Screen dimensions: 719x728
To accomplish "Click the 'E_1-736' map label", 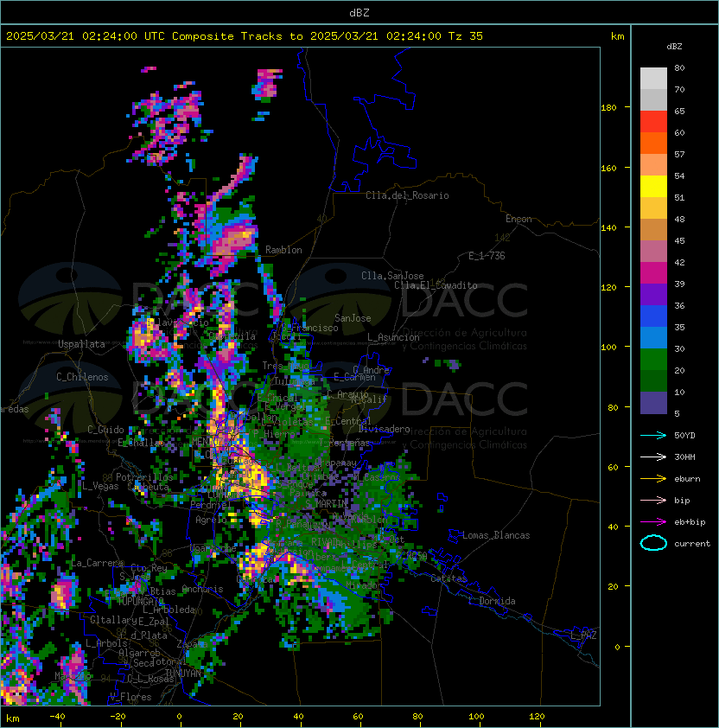I will pos(487,256).
